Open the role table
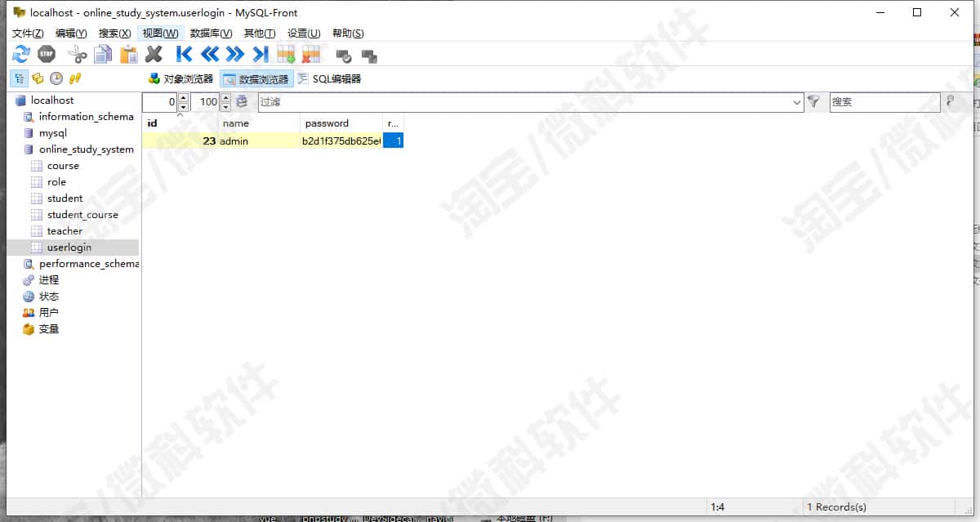 point(56,182)
